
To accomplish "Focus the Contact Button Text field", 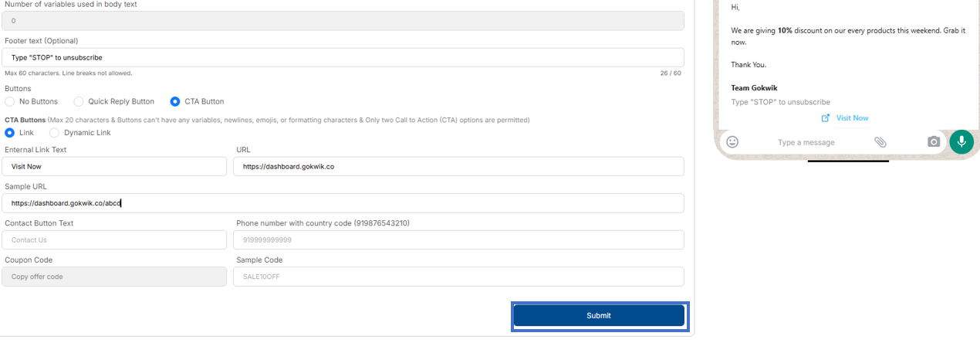I will point(114,239).
